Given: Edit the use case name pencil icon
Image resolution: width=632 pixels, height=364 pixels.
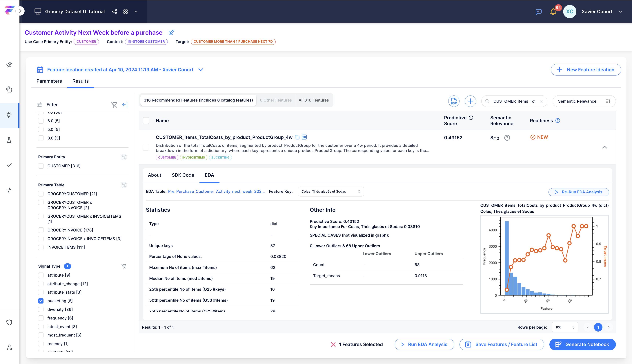Looking at the screenshot, I should [171, 32].
